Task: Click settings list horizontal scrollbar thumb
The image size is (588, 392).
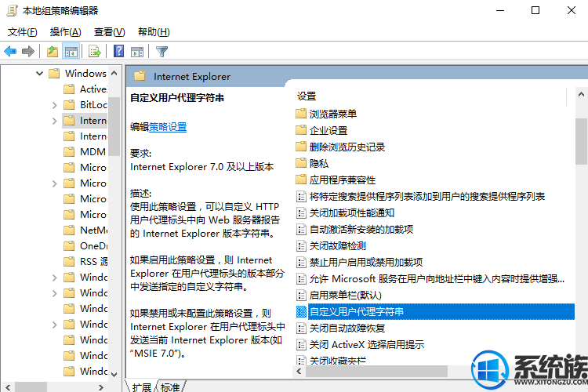Action: pyautogui.click(x=376, y=372)
